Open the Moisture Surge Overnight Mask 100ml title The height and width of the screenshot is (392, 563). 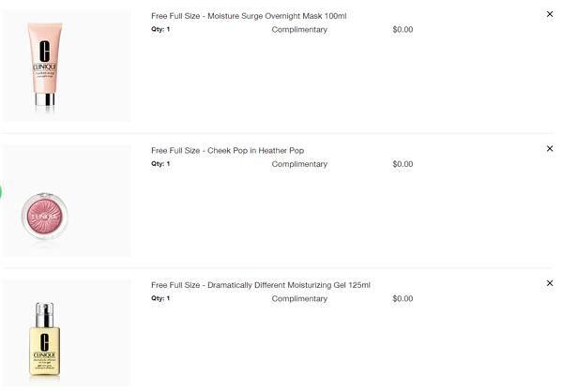tap(249, 16)
